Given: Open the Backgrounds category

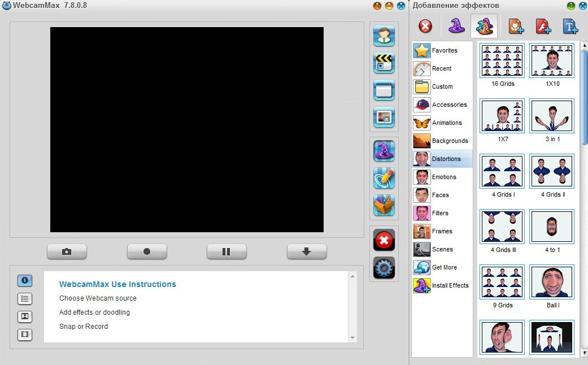Looking at the screenshot, I should point(442,141).
